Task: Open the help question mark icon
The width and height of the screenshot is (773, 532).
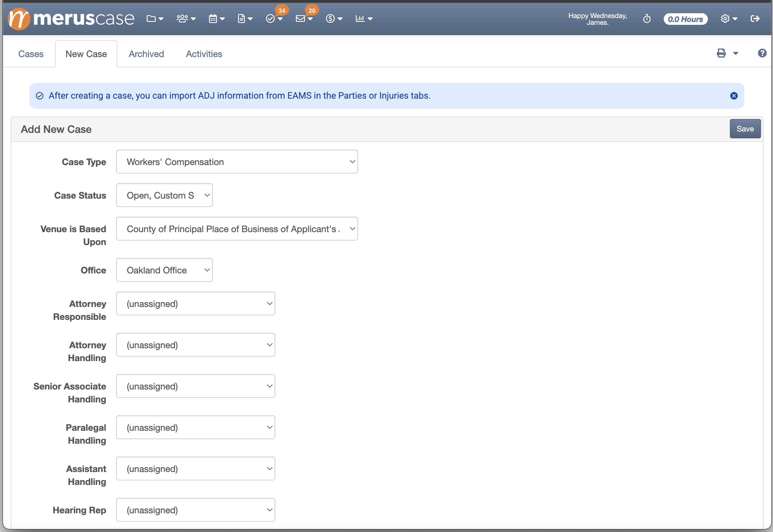Action: (x=762, y=53)
